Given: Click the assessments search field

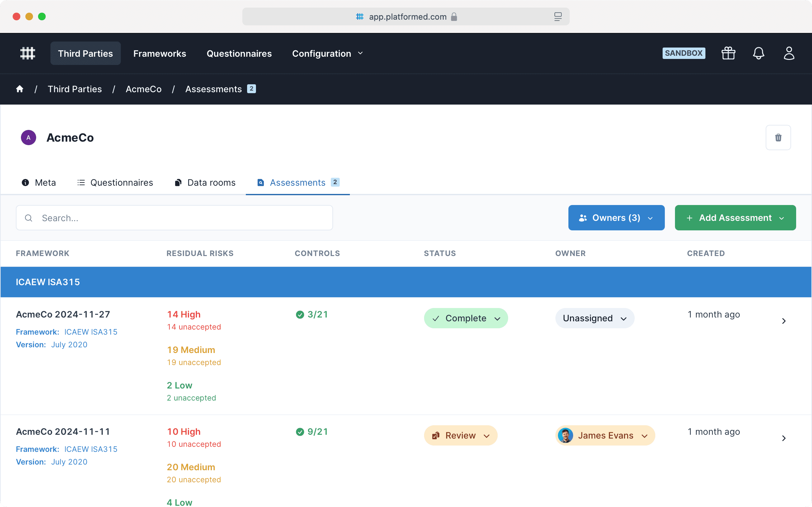Looking at the screenshot, I should [x=174, y=218].
